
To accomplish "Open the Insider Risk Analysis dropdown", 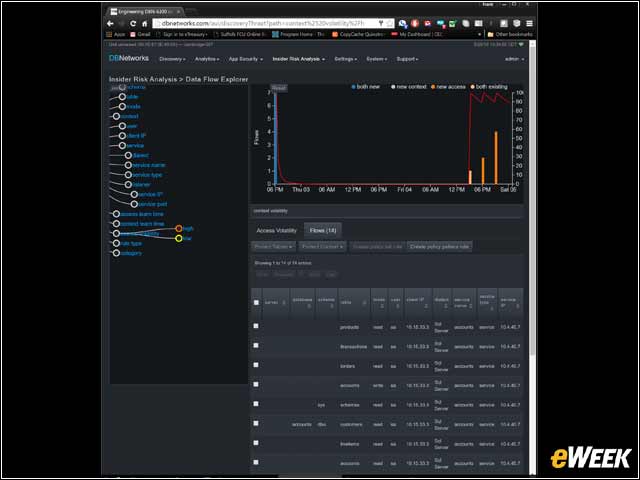I will 299,59.
